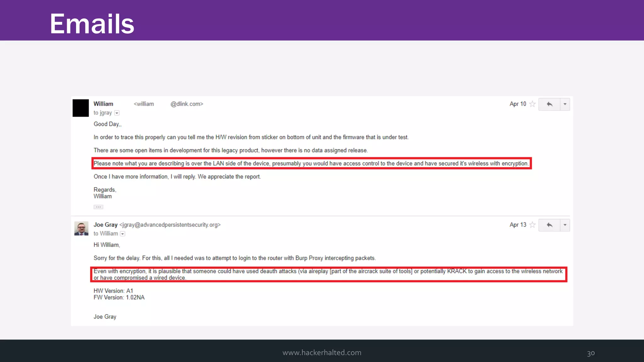Star the Apr 13 email from Joe Gray
The height and width of the screenshot is (362, 644).
tap(532, 225)
